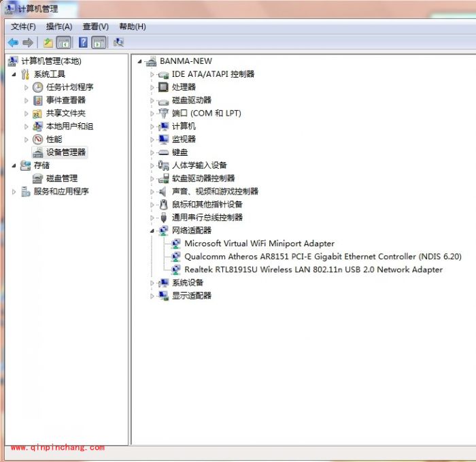Click the 鼠标和其他指针设备 mouse icon

pos(164,205)
